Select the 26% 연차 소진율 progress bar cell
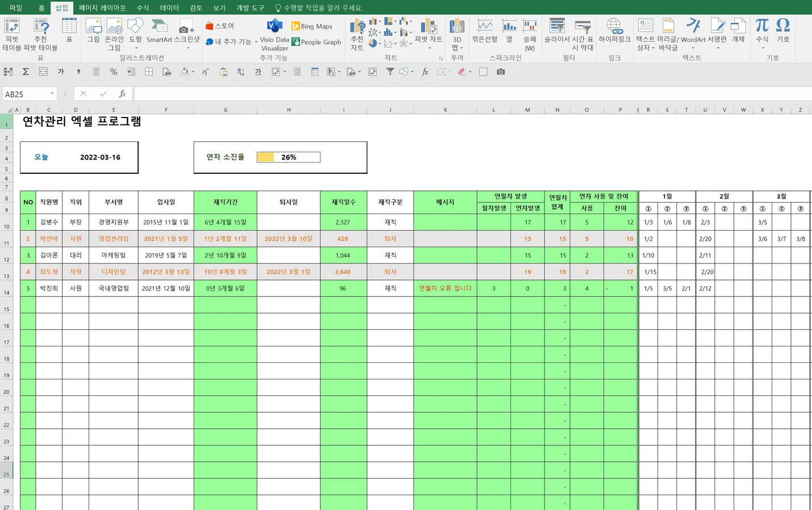The height and width of the screenshot is (510, 812). click(288, 157)
